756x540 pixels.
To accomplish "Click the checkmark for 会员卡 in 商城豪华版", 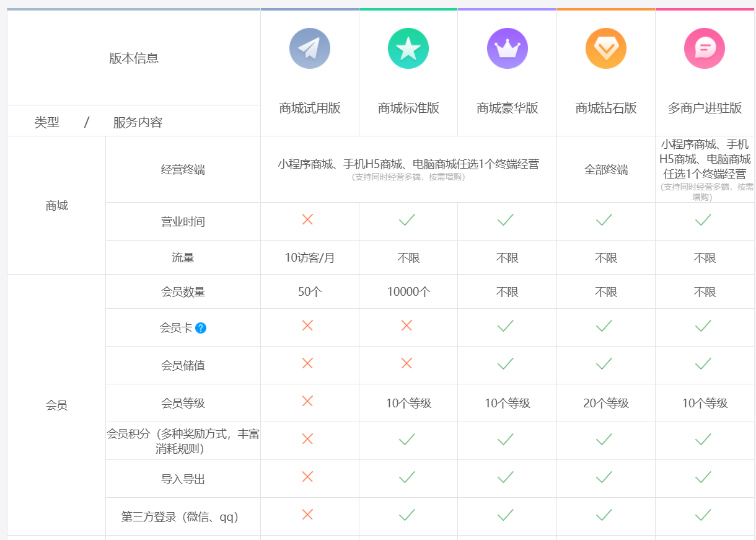I will click(506, 325).
